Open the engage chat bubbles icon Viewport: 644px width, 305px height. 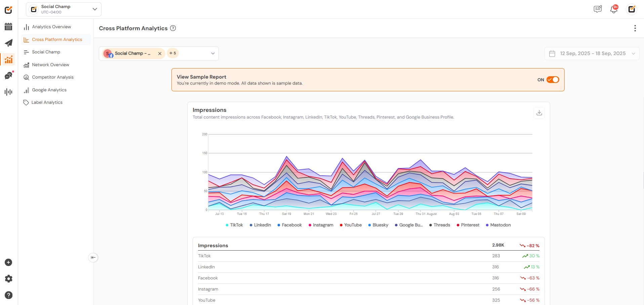click(x=8, y=76)
